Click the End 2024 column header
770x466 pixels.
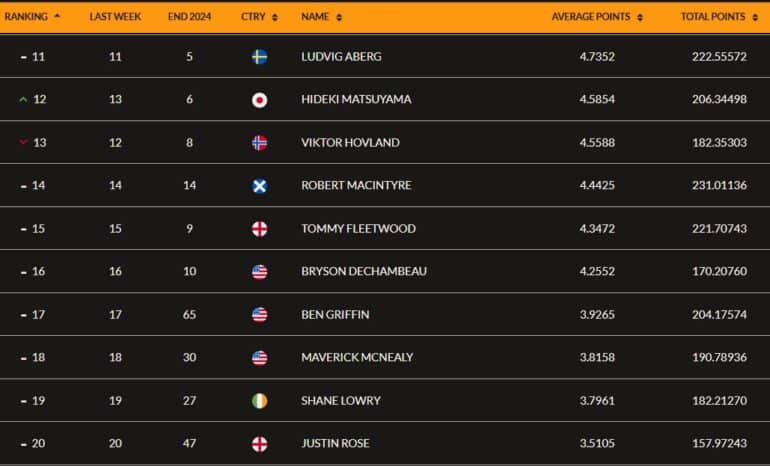189,17
